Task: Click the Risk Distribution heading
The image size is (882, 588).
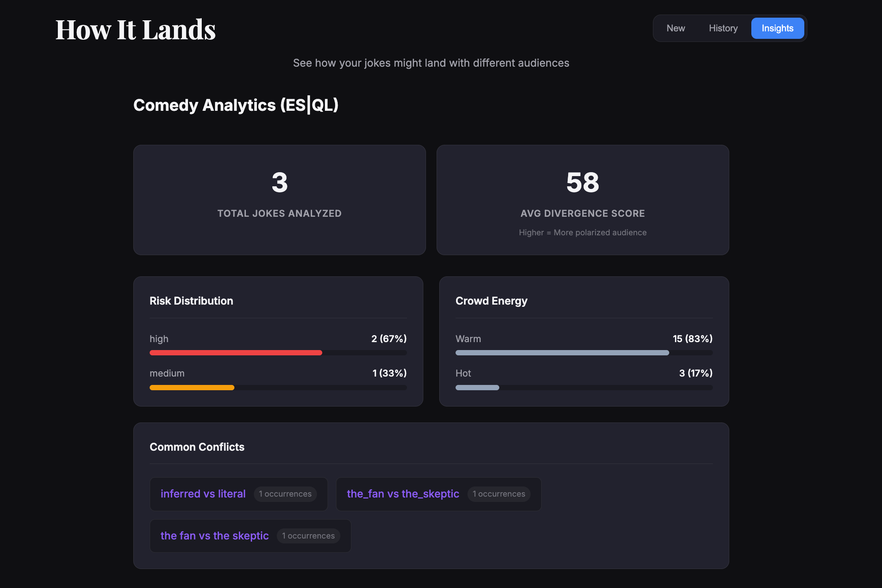Action: coord(191,301)
